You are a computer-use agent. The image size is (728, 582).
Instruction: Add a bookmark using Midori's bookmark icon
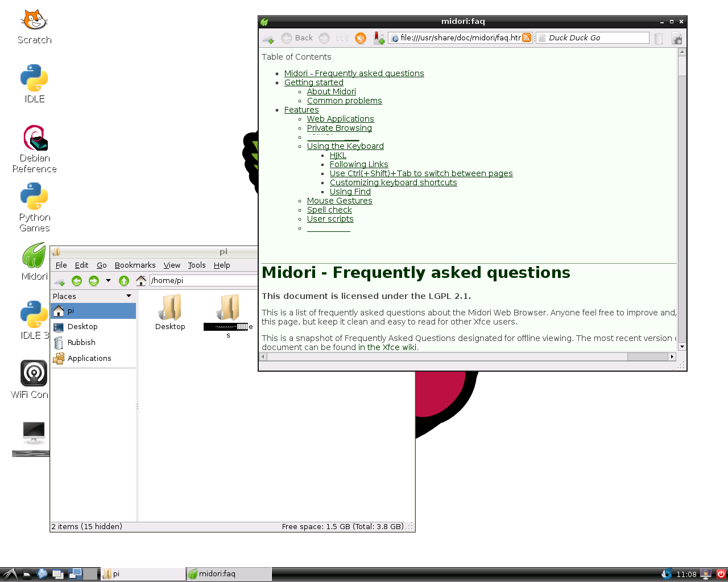[379, 38]
